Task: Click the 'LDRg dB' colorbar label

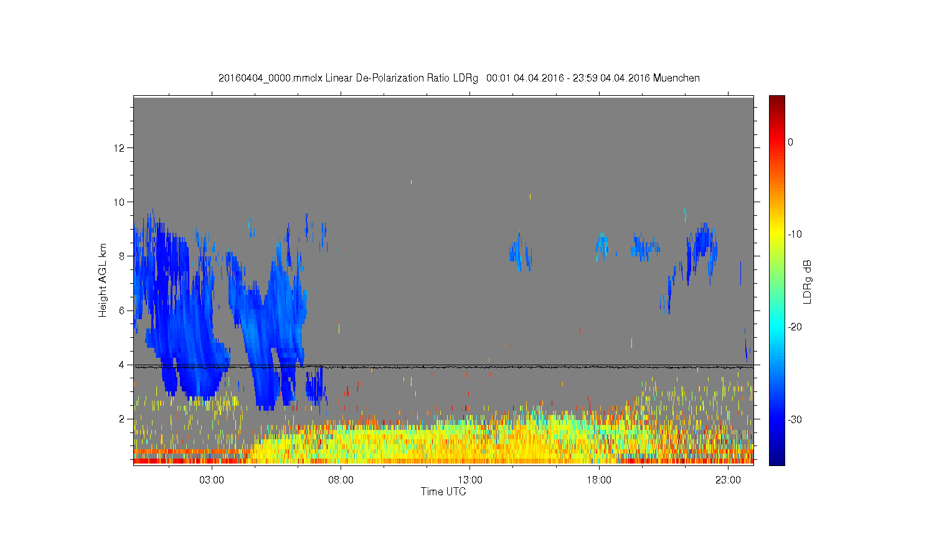Action: click(x=808, y=281)
